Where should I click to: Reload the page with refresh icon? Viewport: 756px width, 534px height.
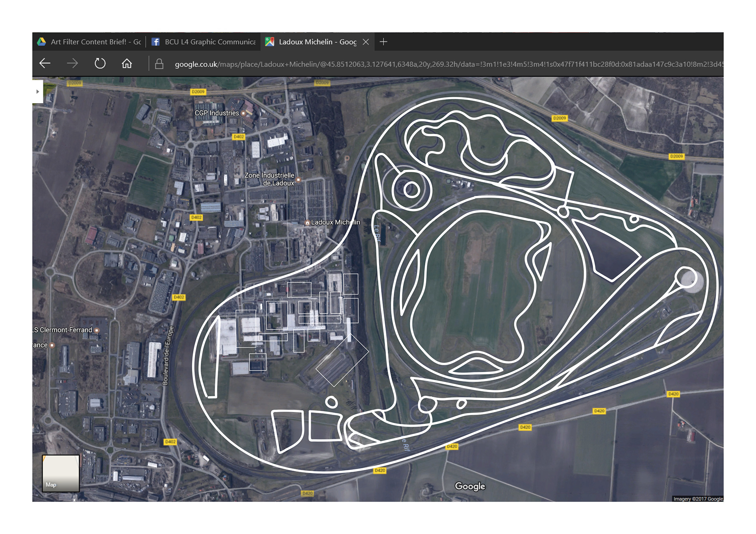(100, 63)
